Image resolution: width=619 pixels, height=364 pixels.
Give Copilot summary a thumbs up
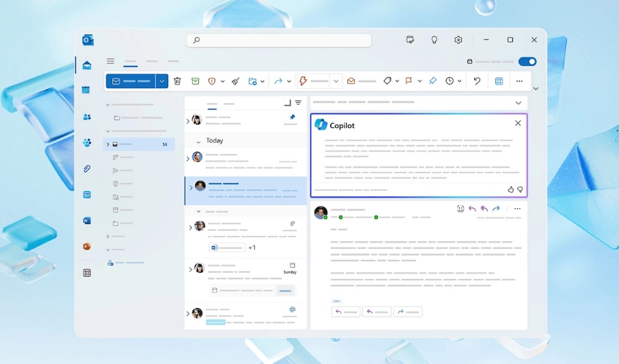pos(510,189)
